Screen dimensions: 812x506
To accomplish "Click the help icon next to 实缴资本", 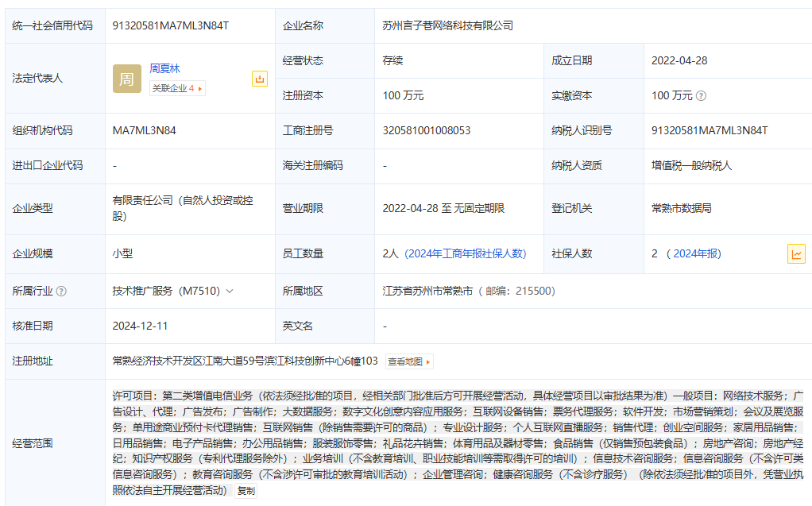I will click(x=701, y=96).
